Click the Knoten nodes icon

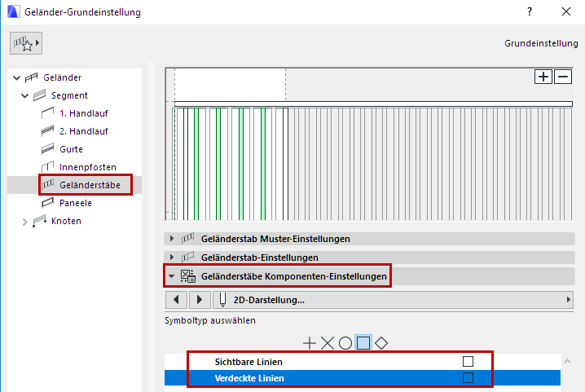[x=40, y=221]
